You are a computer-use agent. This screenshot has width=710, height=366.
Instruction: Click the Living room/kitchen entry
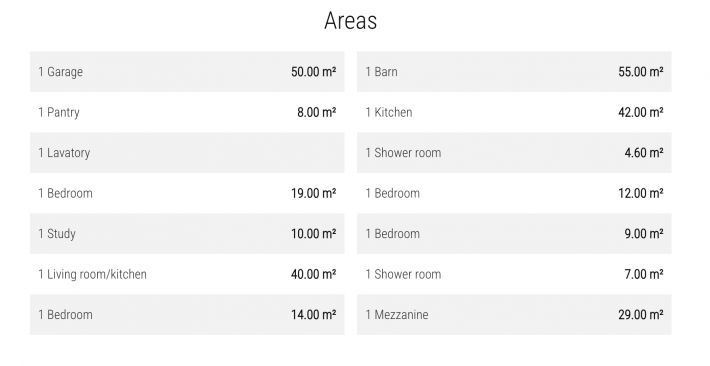(x=187, y=274)
